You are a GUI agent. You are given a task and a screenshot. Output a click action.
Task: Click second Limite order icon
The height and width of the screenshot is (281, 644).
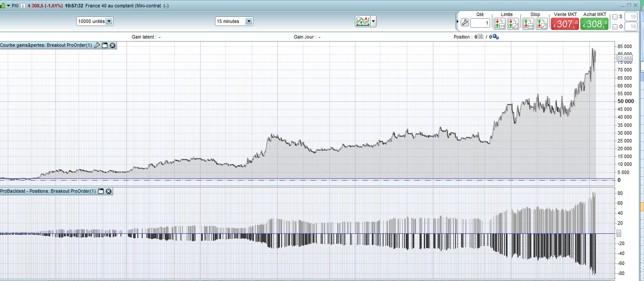pyautogui.click(x=513, y=23)
